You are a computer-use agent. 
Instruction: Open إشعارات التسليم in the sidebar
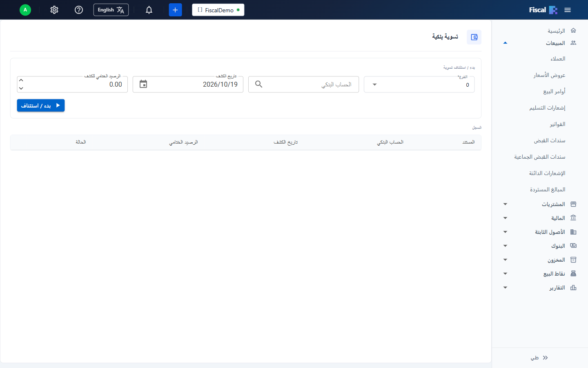pos(547,108)
